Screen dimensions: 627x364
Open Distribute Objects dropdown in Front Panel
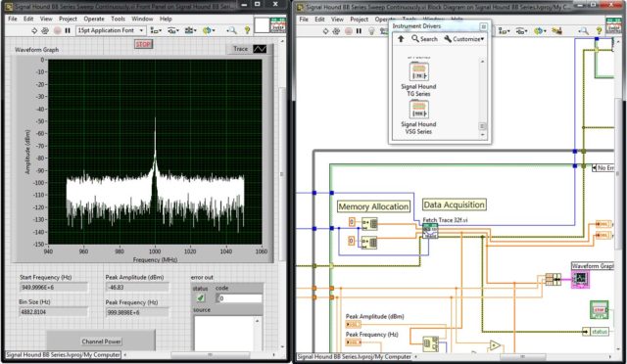pyautogui.click(x=173, y=30)
